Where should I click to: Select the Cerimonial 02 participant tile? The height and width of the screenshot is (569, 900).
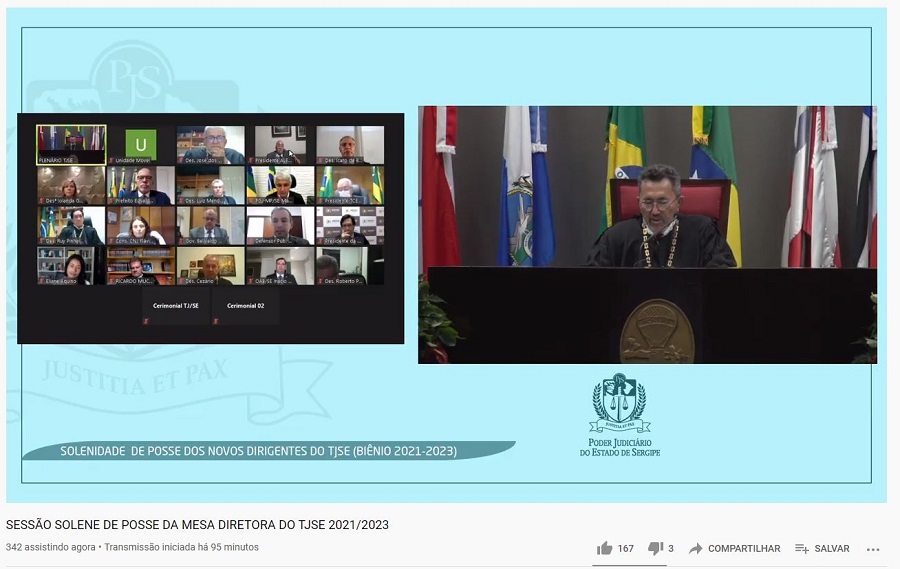click(245, 305)
